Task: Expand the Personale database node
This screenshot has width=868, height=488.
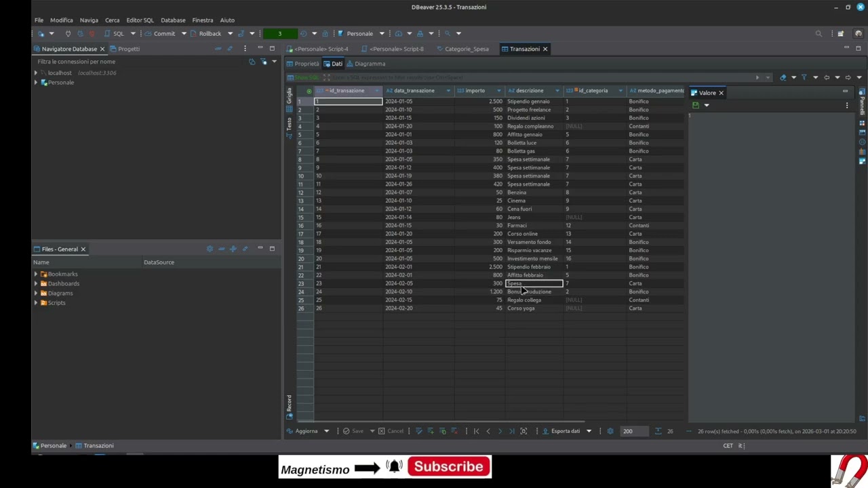Action: [36, 83]
